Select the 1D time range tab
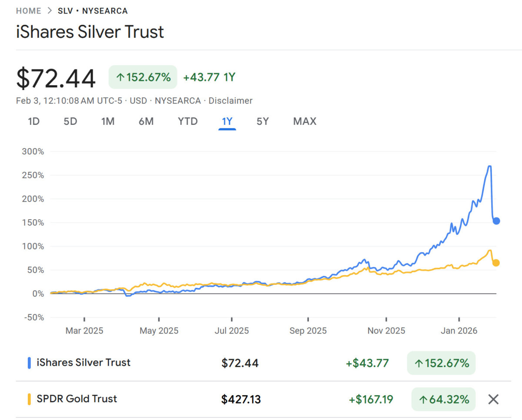522x420 pixels. pyautogui.click(x=33, y=121)
